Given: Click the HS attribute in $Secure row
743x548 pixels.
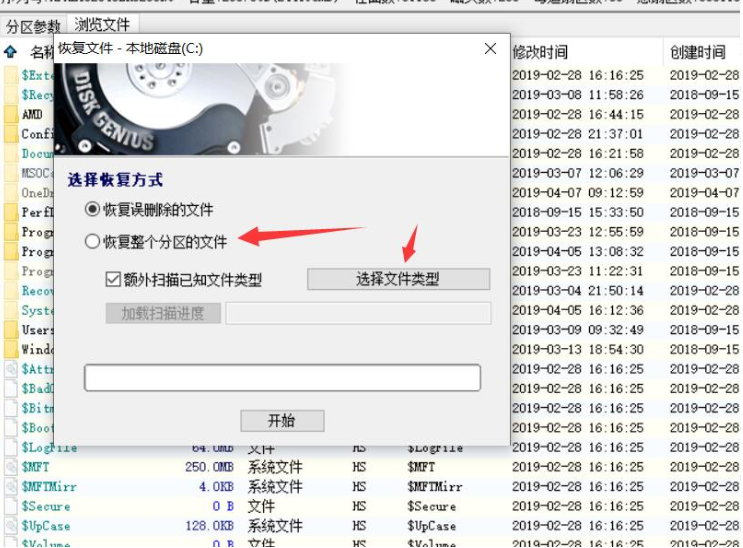Looking at the screenshot, I should point(359,506).
